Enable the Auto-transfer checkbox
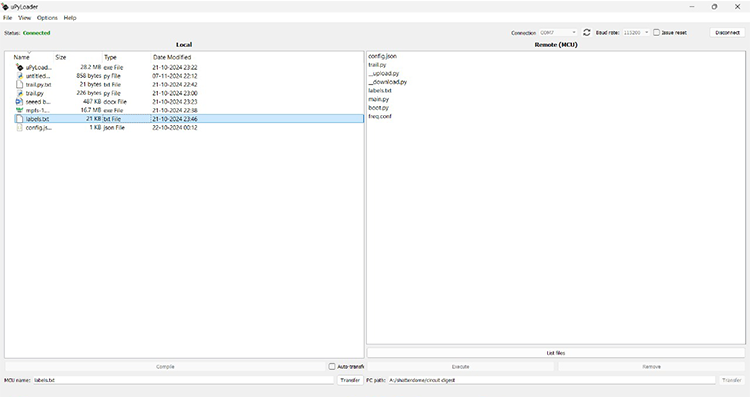The image size is (750, 397). click(331, 366)
